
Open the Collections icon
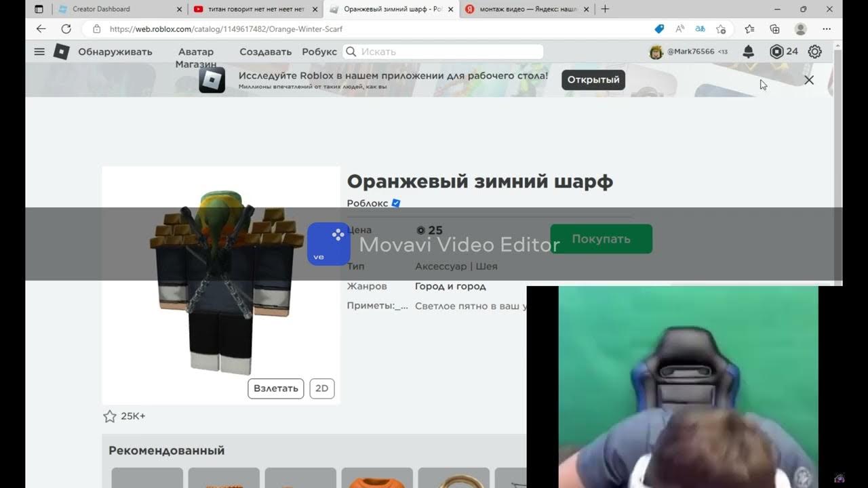[x=774, y=29]
